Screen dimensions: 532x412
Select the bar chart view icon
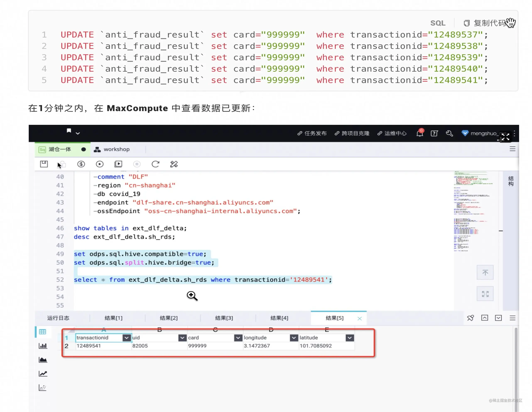pos(43,346)
